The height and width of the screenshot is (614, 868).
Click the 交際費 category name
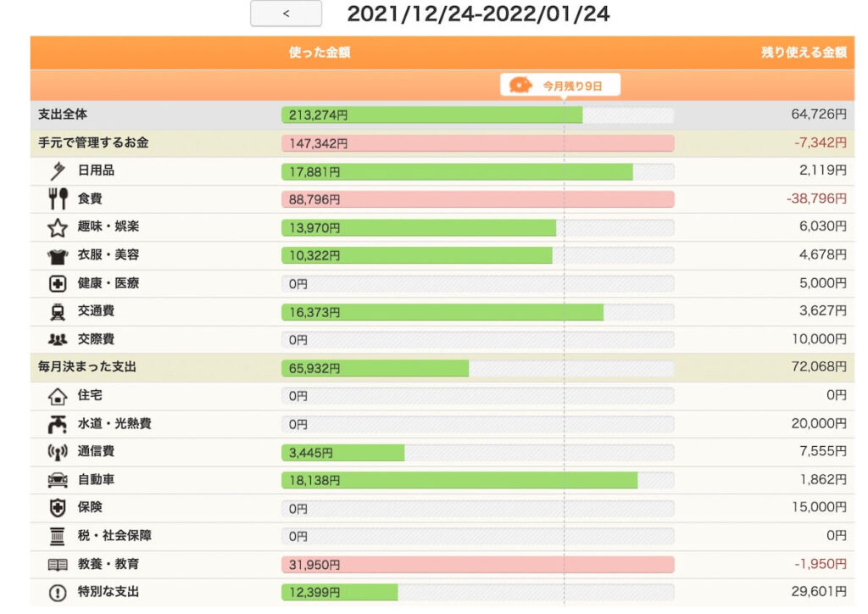(x=96, y=339)
